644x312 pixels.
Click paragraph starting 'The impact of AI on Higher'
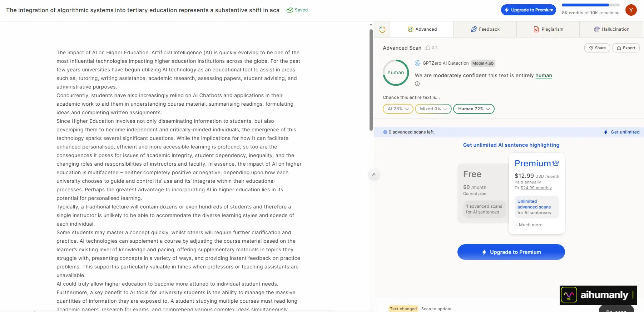[178, 70]
